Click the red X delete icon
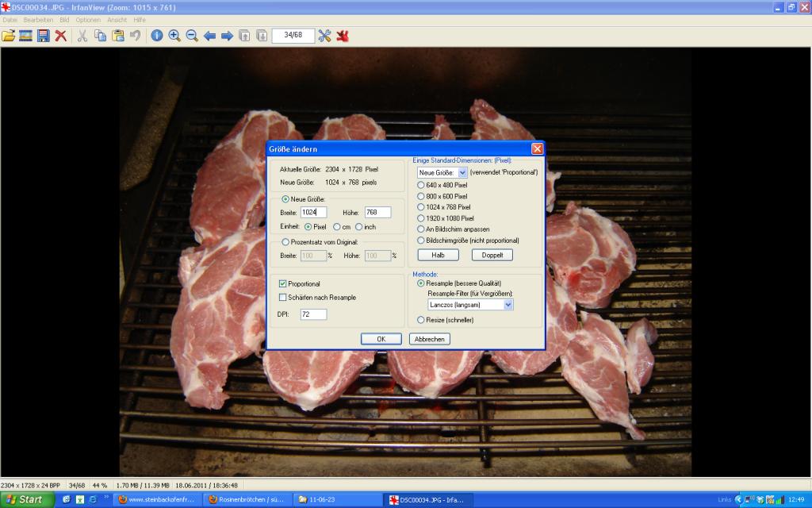 pos(60,36)
